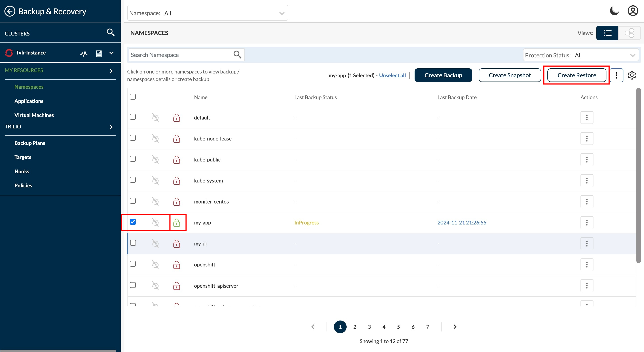
Task: Switch to the hexagon graph view of namespaces
Action: click(629, 33)
